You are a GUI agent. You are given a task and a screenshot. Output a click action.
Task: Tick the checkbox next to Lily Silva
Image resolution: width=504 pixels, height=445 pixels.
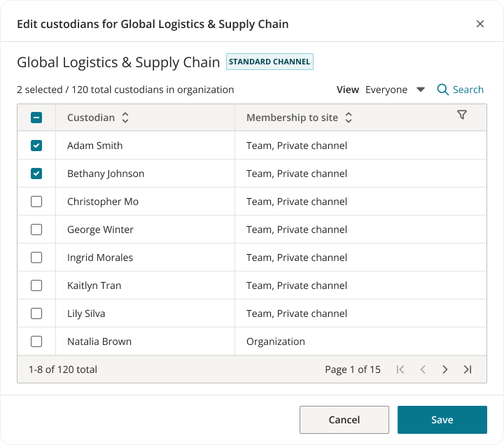(36, 313)
